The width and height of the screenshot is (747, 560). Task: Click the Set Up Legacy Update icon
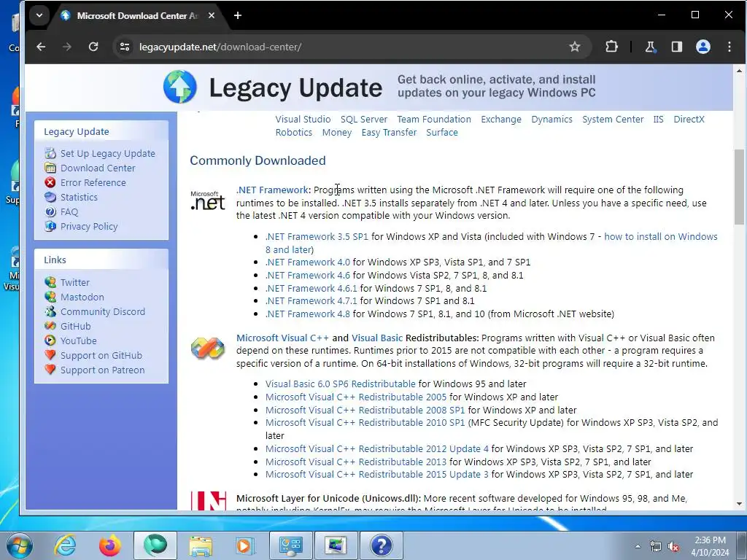50,153
